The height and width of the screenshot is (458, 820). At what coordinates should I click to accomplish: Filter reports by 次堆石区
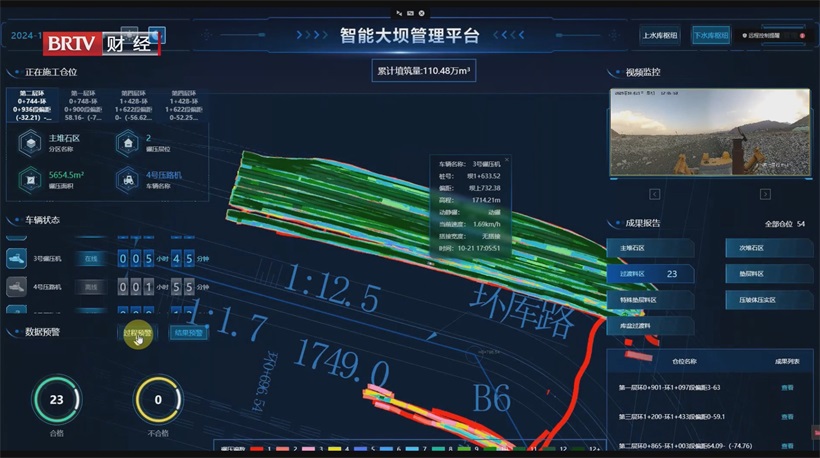tap(769, 248)
